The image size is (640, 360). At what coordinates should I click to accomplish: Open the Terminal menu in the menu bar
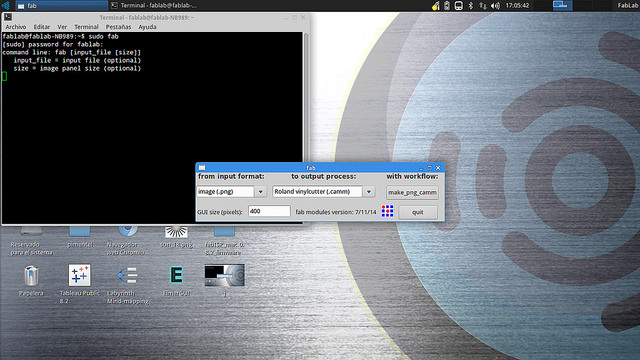pyautogui.click(x=86, y=27)
